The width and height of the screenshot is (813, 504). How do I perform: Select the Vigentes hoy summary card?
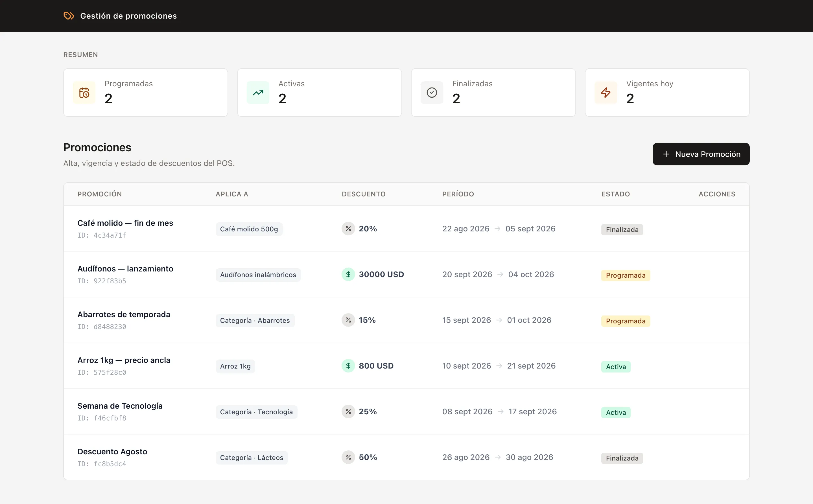667,93
